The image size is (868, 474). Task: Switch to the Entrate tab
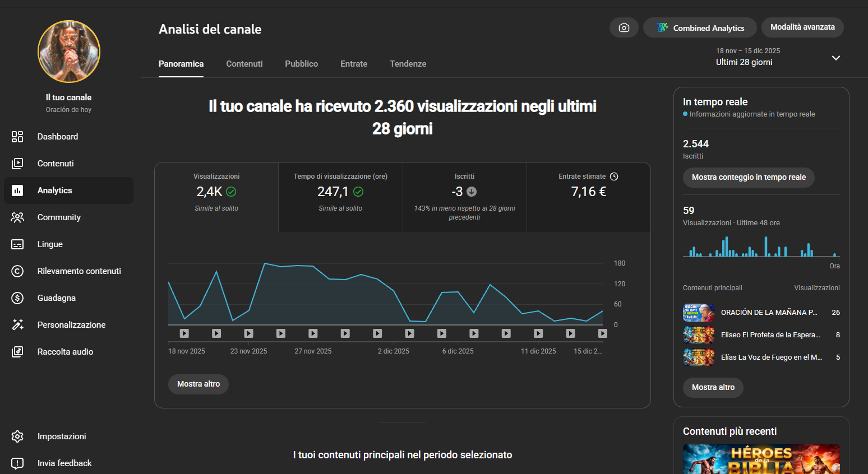pyautogui.click(x=354, y=64)
